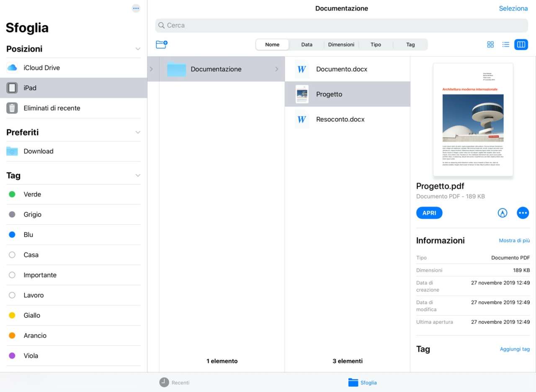Create a new folder
536x392 pixels.
point(162,44)
